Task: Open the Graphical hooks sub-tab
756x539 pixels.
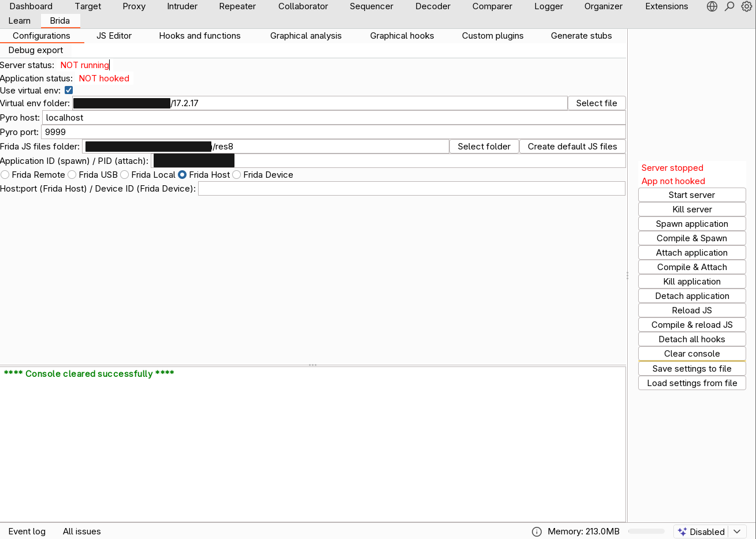Action: point(402,36)
